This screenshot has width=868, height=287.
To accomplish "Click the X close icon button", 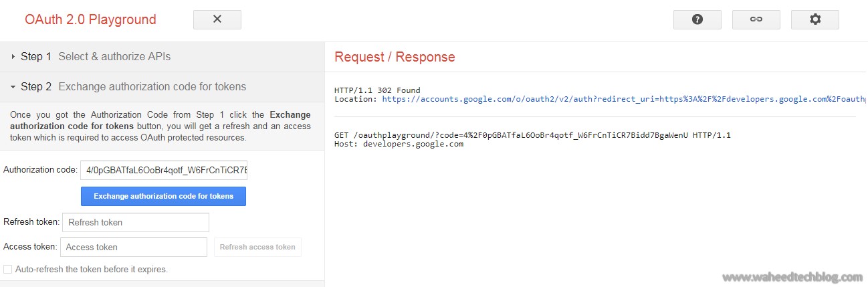I will (x=217, y=19).
